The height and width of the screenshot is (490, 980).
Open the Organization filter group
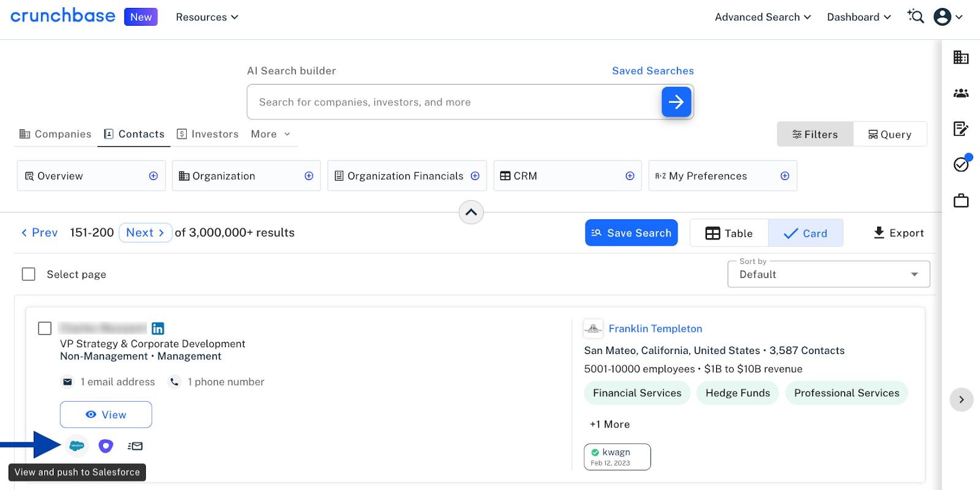[x=246, y=176]
